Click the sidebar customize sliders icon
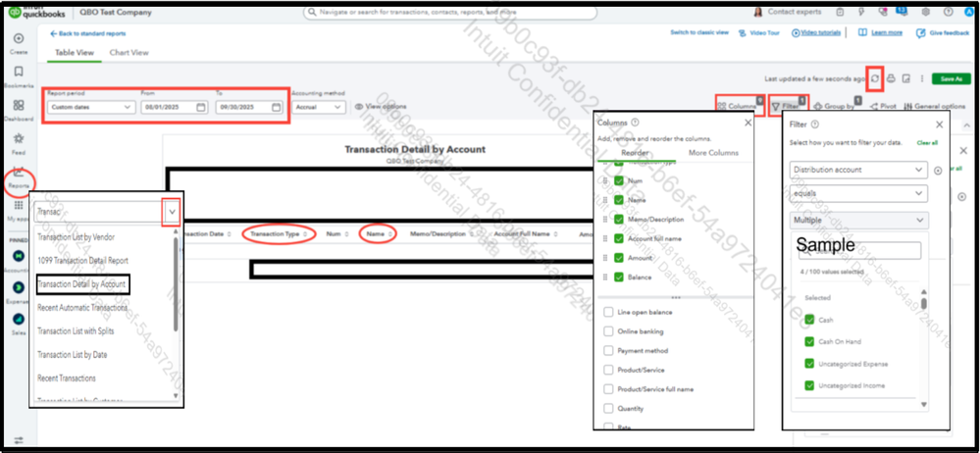This screenshot has height=453, width=980. 19,440
